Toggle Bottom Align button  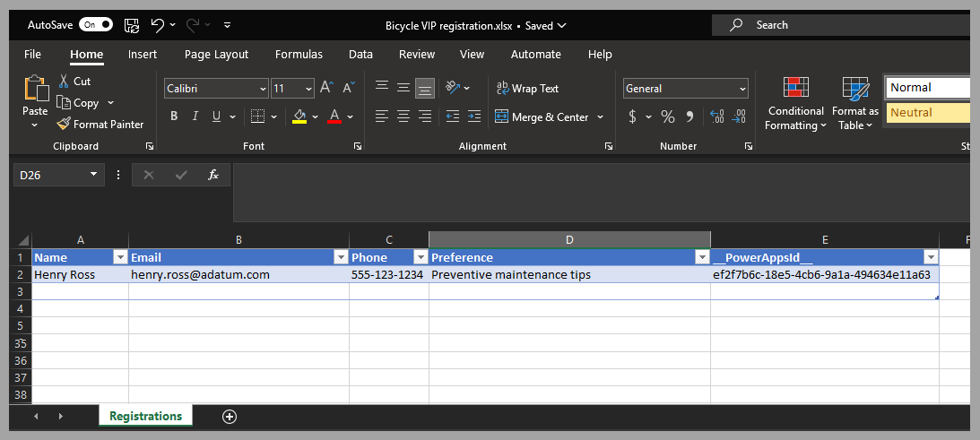(425, 88)
